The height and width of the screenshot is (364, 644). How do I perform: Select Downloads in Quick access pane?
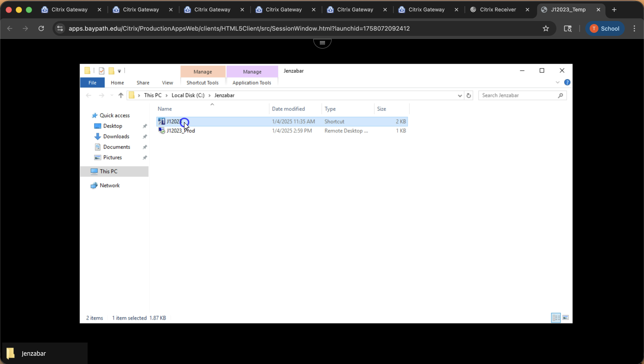click(x=116, y=136)
